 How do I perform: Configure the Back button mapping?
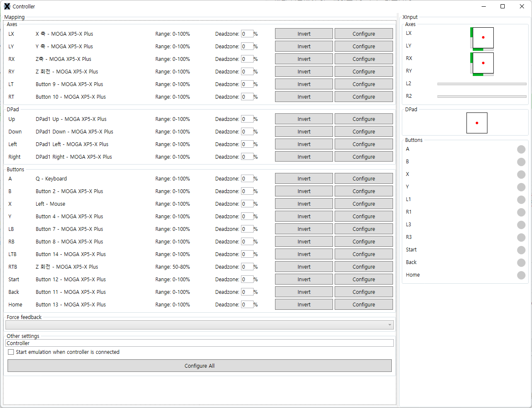click(364, 292)
